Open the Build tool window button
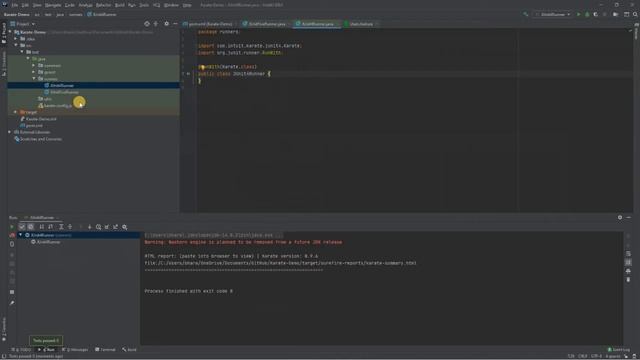Viewport: 640px width, 360px height. (x=129, y=350)
